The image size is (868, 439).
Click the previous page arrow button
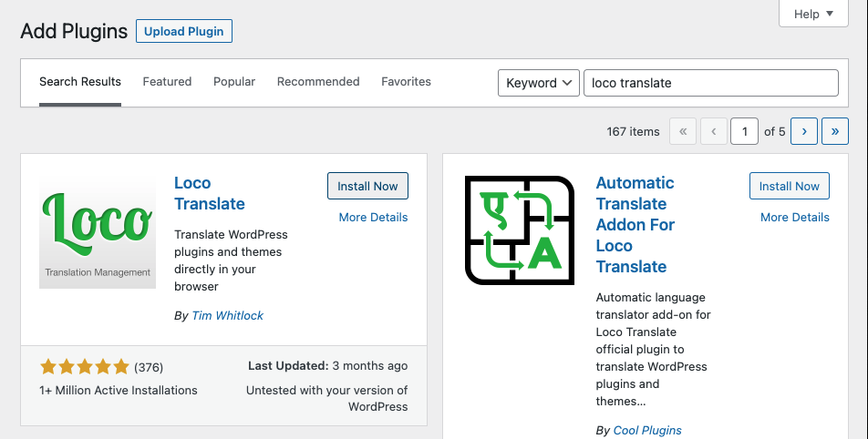pyautogui.click(x=713, y=131)
